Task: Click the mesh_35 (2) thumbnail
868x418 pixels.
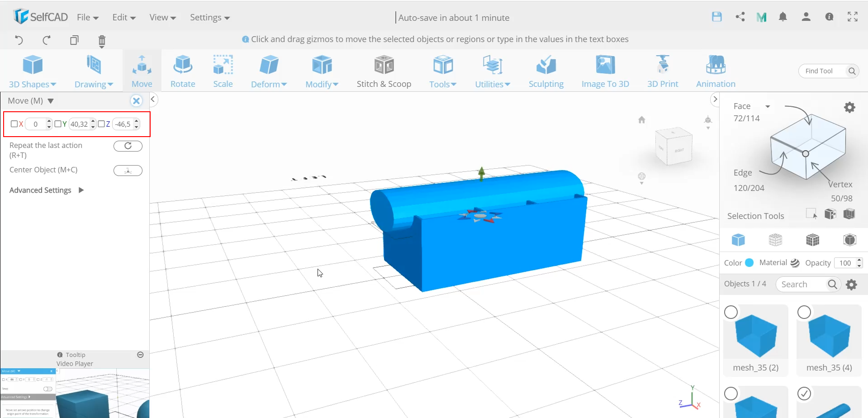Action: (756, 336)
